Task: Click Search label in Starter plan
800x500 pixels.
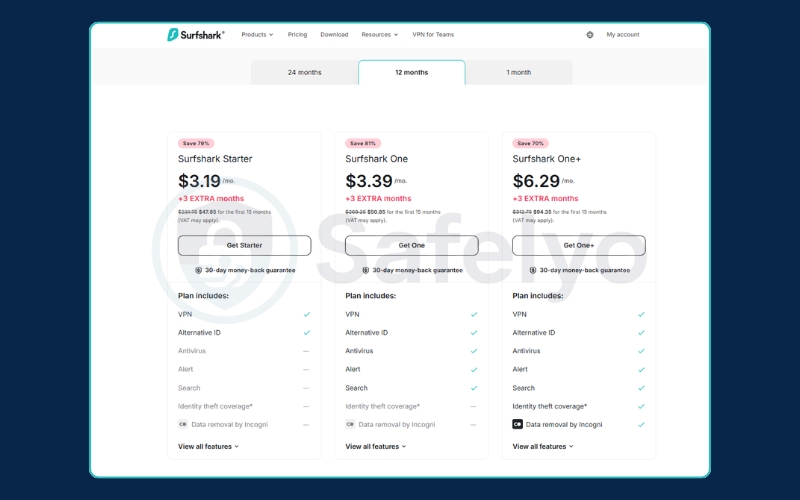Action: [x=189, y=388]
